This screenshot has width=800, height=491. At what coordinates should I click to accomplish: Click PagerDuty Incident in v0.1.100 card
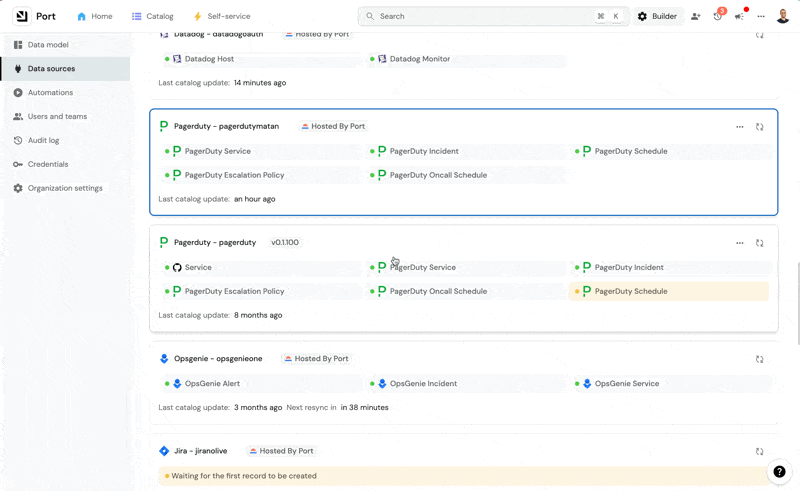tap(669, 267)
